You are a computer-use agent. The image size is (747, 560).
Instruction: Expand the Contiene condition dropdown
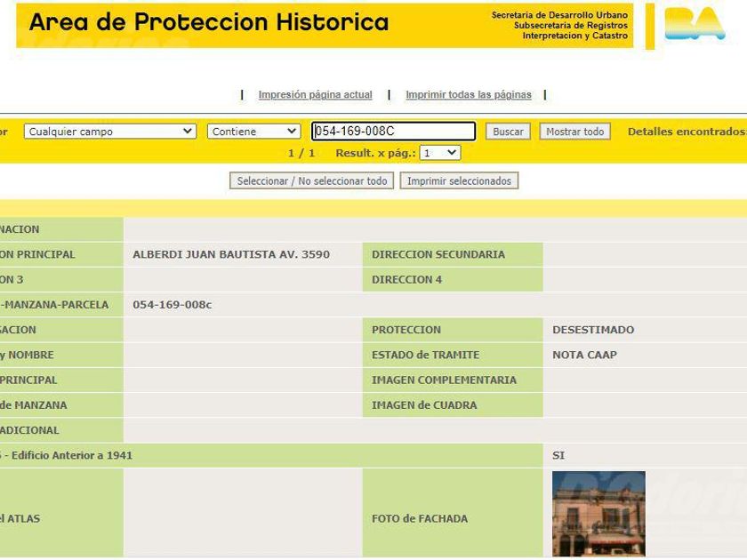tap(254, 132)
